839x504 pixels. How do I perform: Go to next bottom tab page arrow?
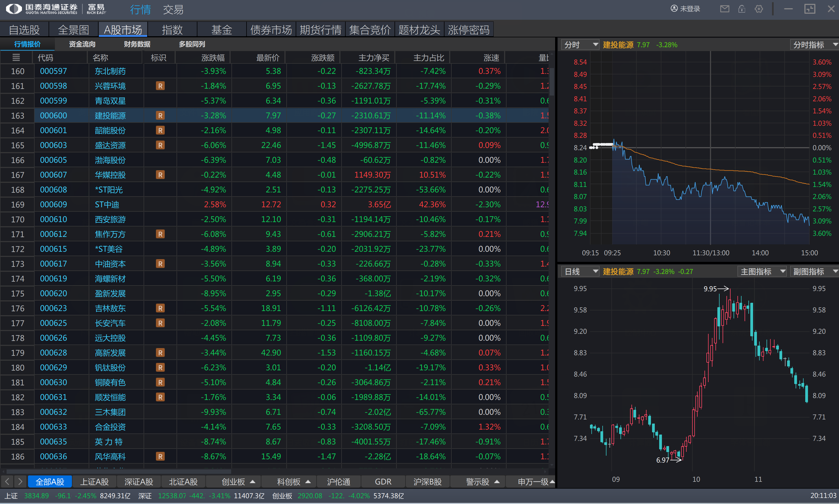[x=20, y=481]
